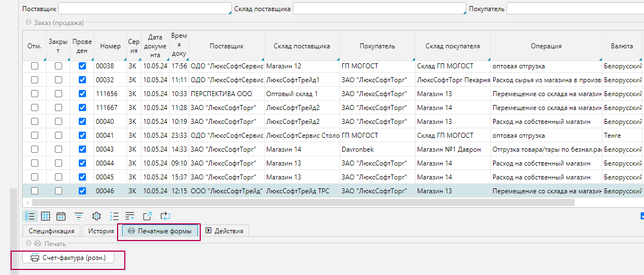Open the История tab
Screen dimensions: 644x275
[x=100, y=231]
